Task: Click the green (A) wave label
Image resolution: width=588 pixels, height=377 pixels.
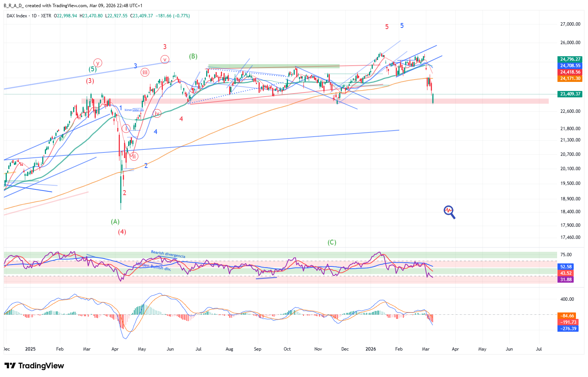Action: tap(115, 222)
